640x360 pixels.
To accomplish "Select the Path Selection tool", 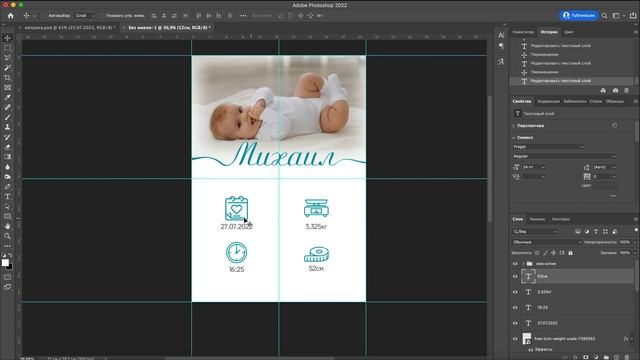I will 7,206.
